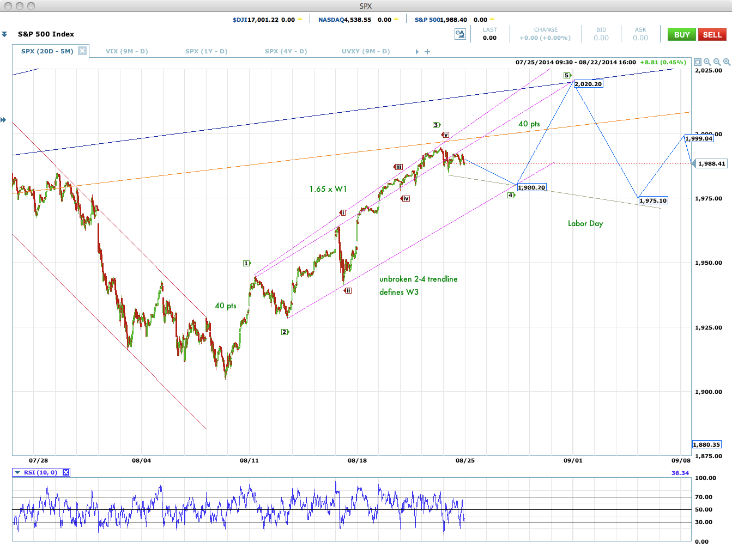
Task: Click 'unbroken 2-4 trendline' annotation text
Action: 419,279
